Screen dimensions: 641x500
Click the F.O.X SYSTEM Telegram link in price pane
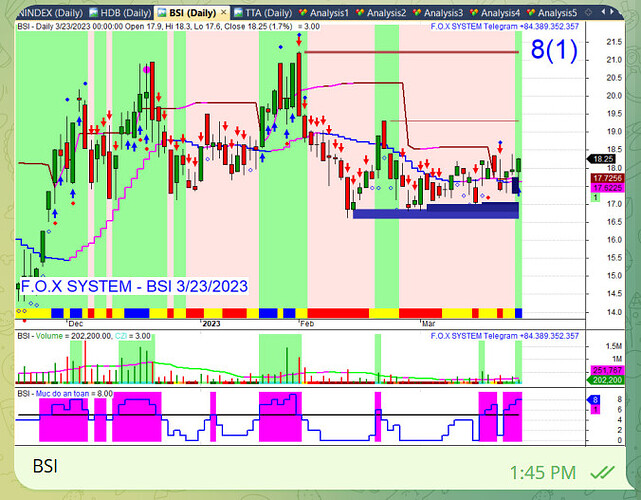pos(505,27)
